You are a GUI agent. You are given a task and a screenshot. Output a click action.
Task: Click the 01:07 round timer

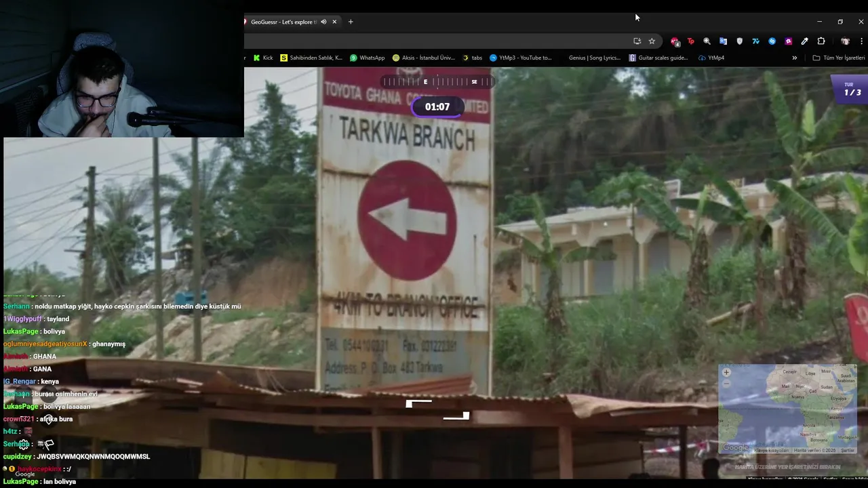tap(437, 106)
